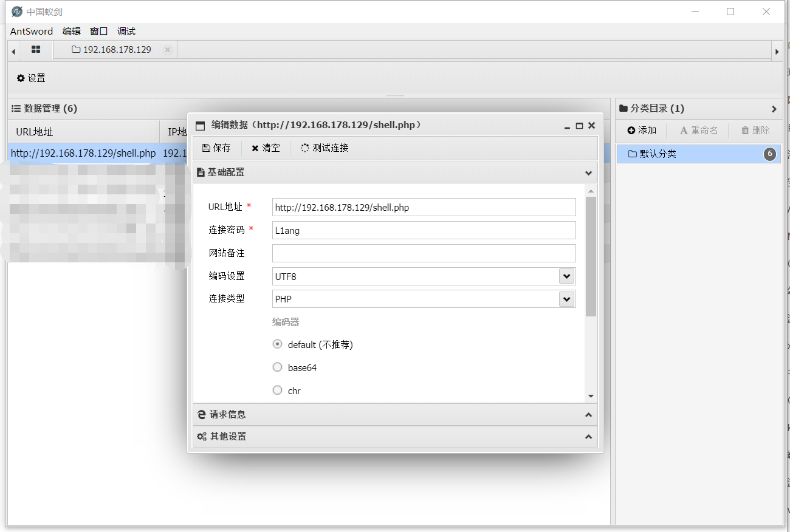Select the default (不推荐) encoder

[x=278, y=344]
